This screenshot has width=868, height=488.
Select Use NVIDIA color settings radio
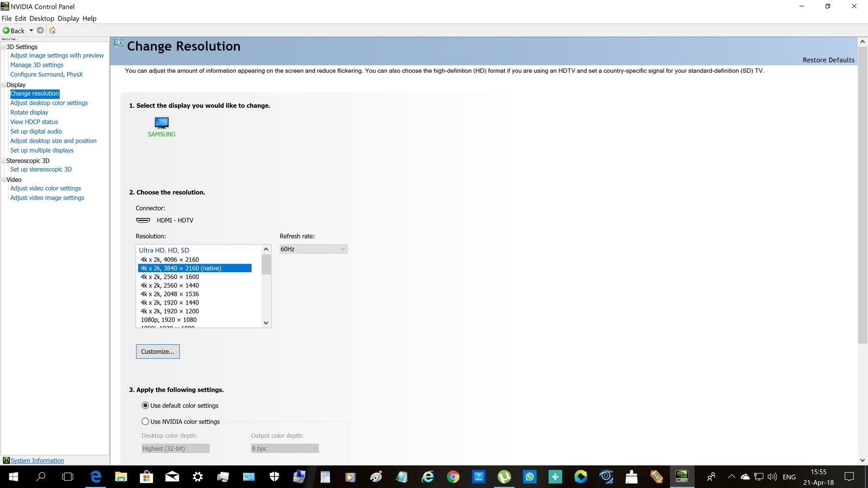[145, 421]
